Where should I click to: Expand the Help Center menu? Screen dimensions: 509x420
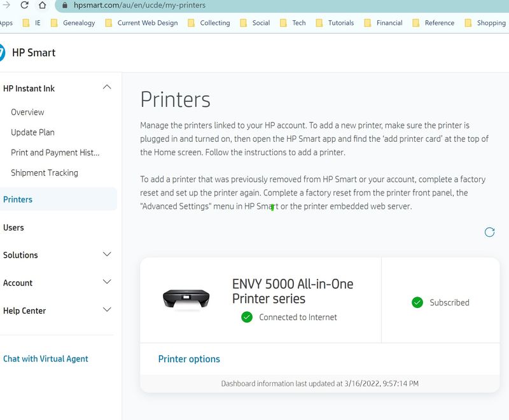pyautogui.click(x=107, y=311)
